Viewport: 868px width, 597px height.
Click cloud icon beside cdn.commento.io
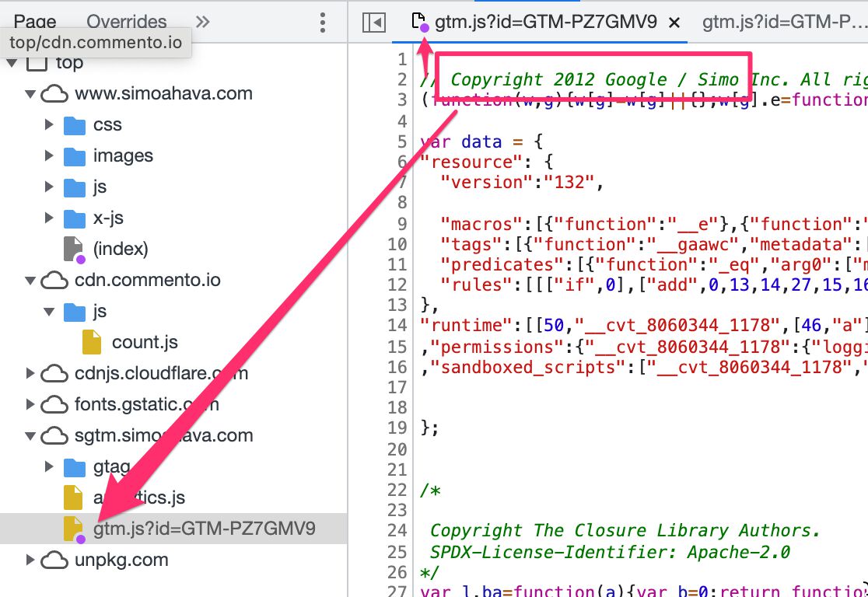tap(54, 280)
